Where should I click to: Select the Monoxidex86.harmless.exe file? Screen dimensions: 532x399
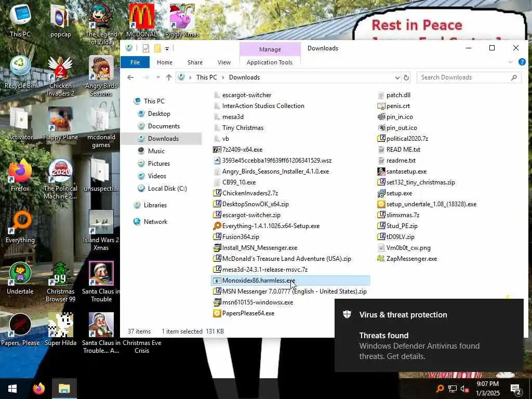[x=291, y=280]
